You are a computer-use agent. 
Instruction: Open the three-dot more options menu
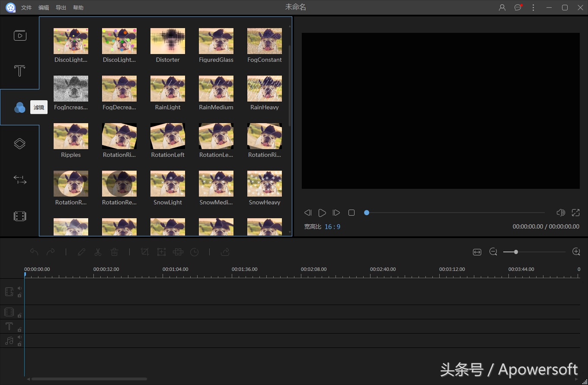click(533, 7)
